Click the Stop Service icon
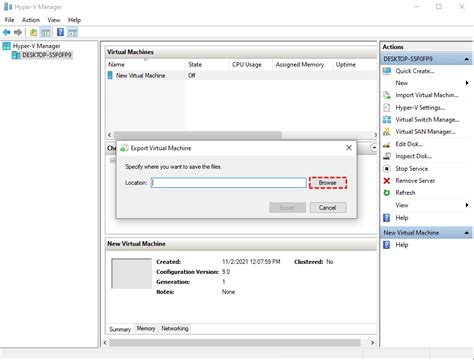The image size is (474, 360). pyautogui.click(x=387, y=169)
